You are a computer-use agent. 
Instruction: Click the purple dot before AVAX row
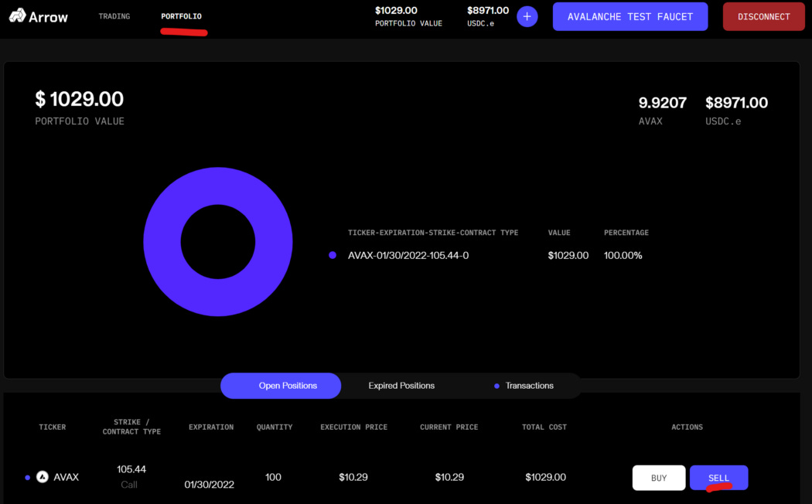pos(27,477)
